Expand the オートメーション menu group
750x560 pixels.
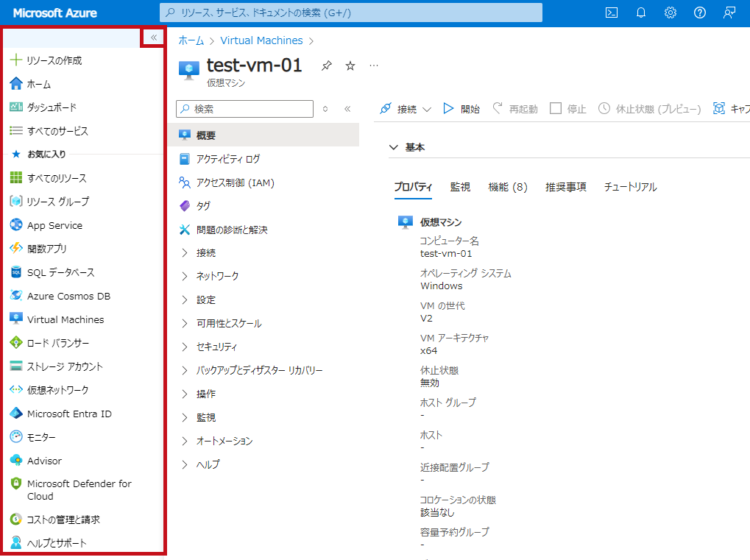[185, 441]
